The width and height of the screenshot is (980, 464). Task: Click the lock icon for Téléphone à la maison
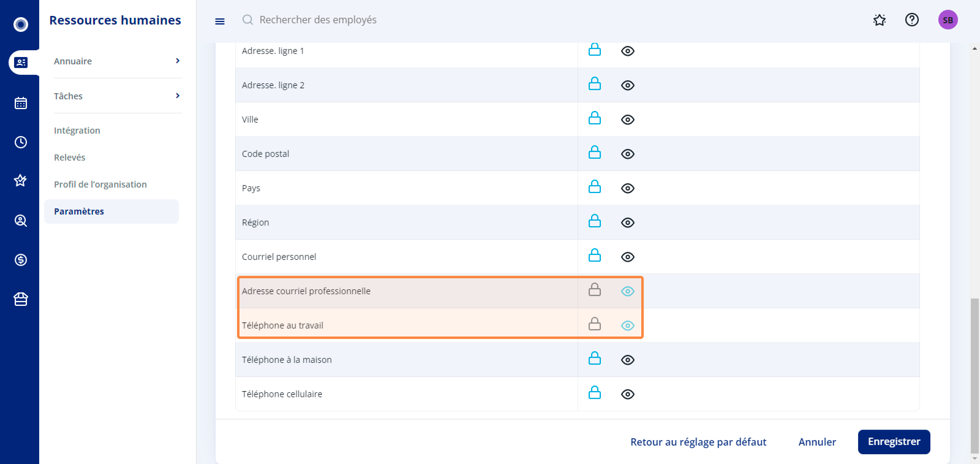pyautogui.click(x=594, y=358)
